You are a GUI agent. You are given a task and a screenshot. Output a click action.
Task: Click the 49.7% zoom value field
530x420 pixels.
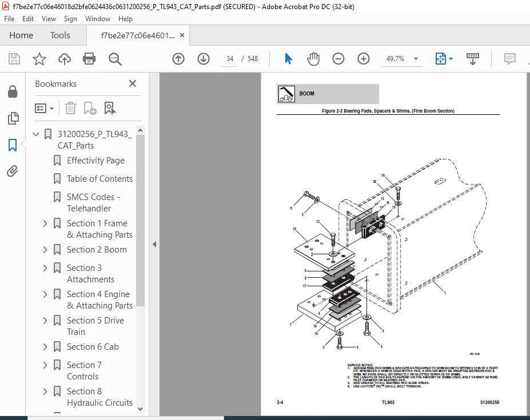(395, 59)
